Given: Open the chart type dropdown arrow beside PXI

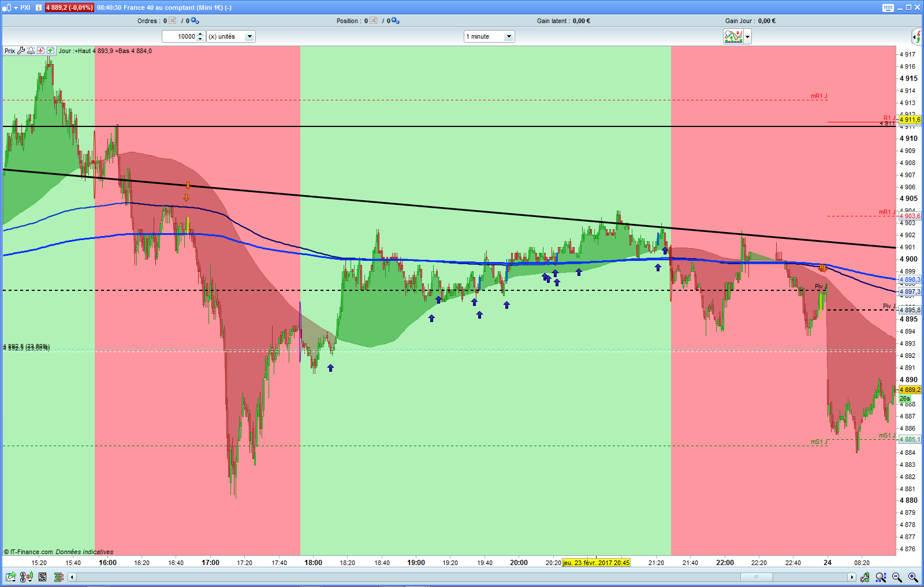Looking at the screenshot, I should coord(16,8).
